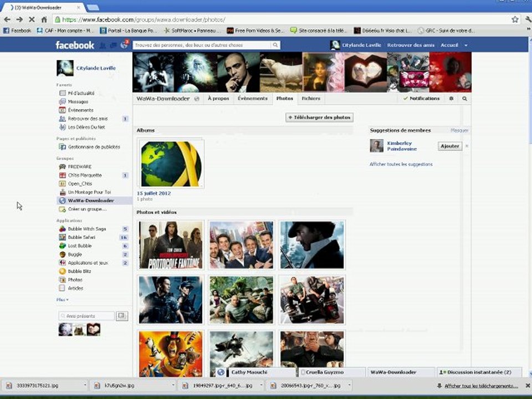
Task: Search the group with the magnifier icon
Action: point(464,99)
